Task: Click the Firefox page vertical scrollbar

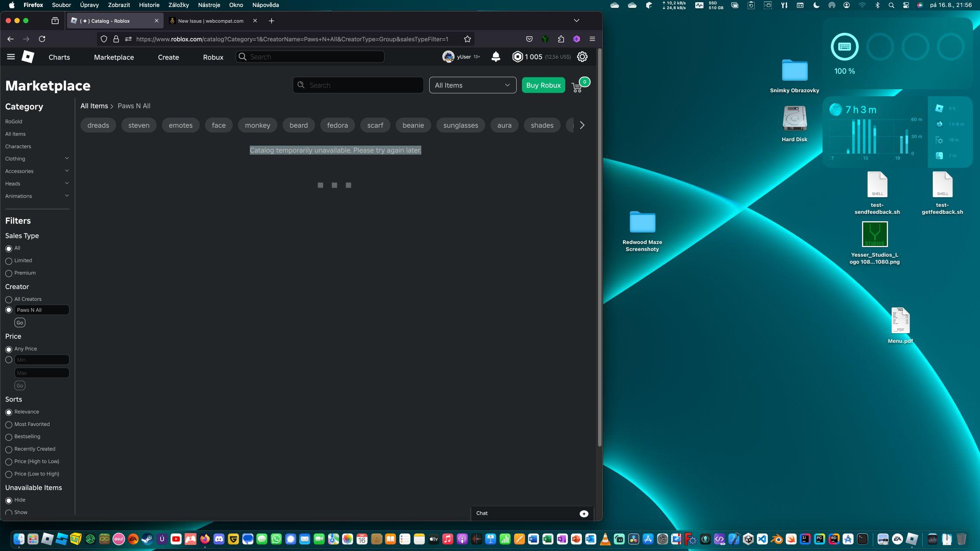Action: point(599,247)
